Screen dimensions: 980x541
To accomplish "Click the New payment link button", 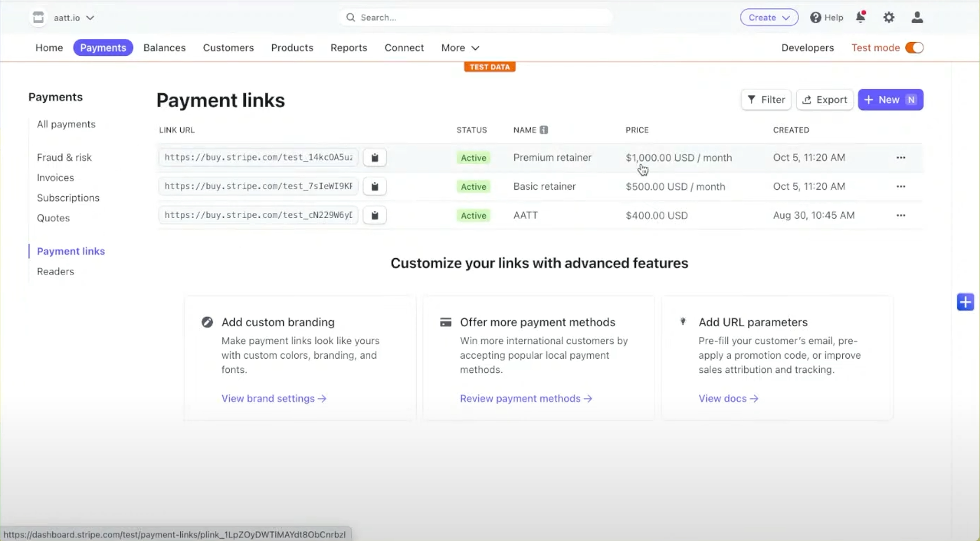I will (890, 99).
